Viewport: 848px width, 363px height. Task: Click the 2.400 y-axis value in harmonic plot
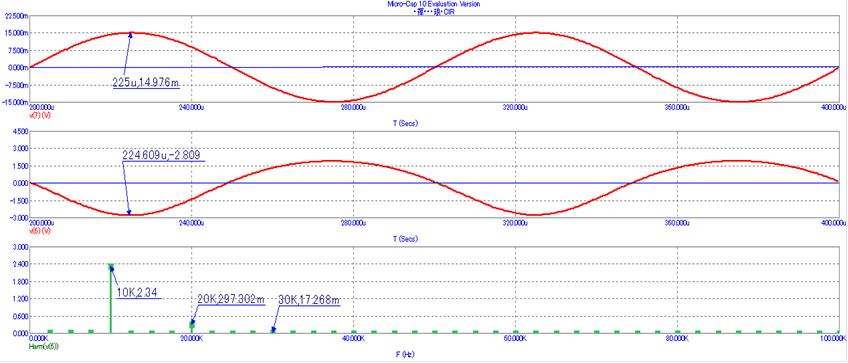(x=20, y=264)
